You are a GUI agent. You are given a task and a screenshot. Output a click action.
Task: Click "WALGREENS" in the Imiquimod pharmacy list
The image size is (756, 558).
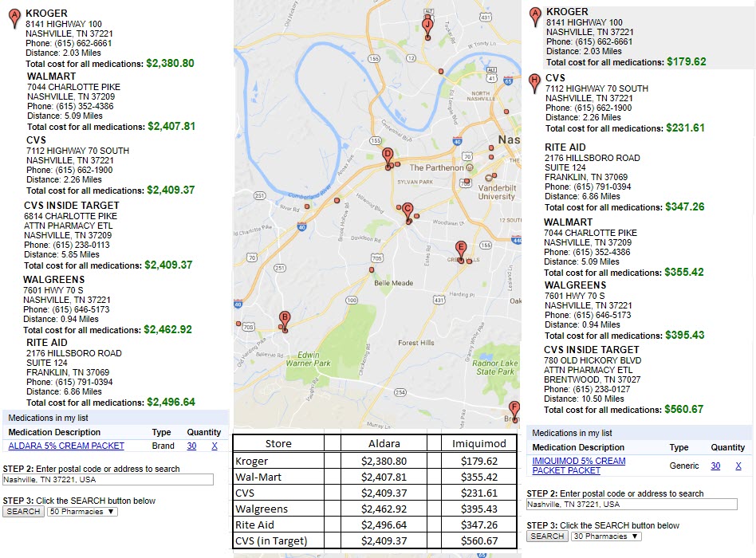point(575,285)
